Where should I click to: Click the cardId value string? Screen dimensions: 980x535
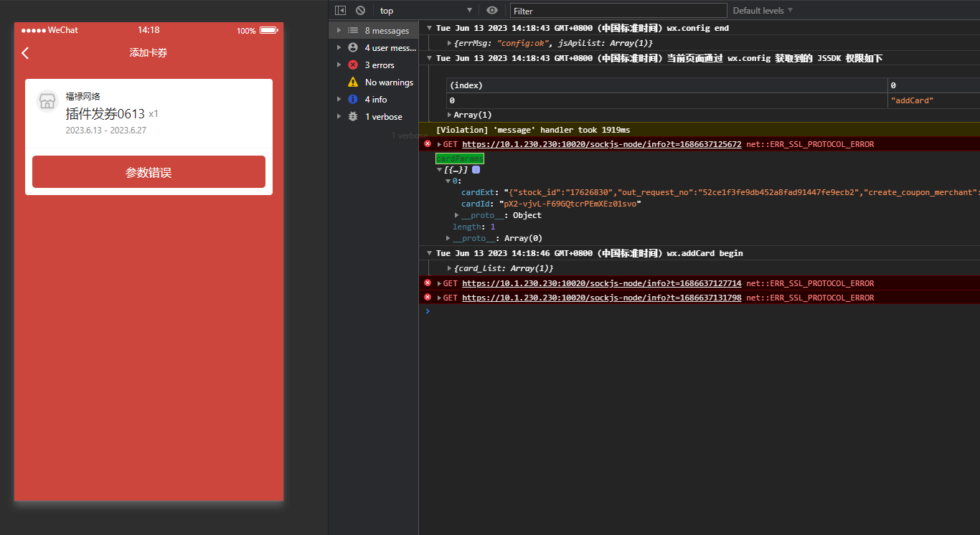(570, 204)
